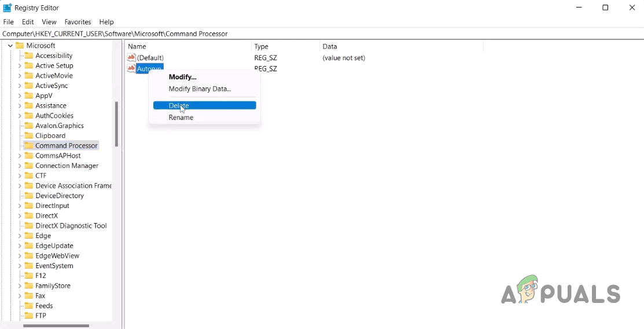Choose Delete from the context menu
Image resolution: width=644 pixels, height=329 pixels.
tap(204, 105)
